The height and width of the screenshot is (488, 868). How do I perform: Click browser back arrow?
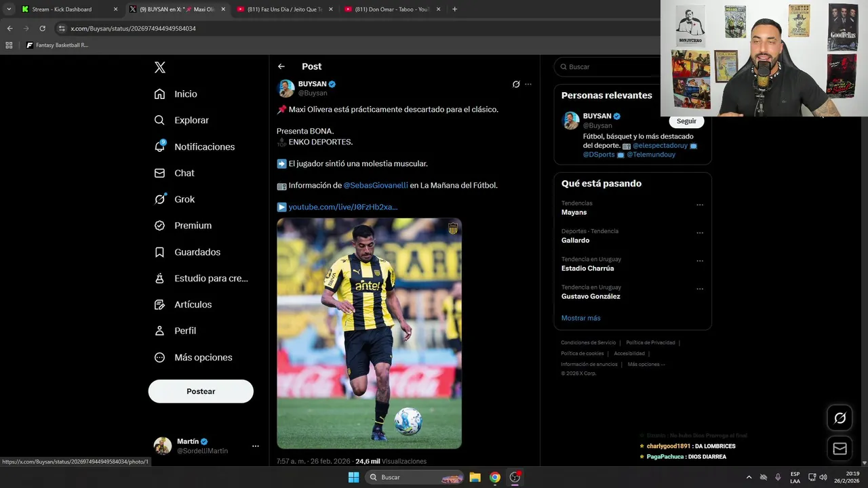click(9, 28)
